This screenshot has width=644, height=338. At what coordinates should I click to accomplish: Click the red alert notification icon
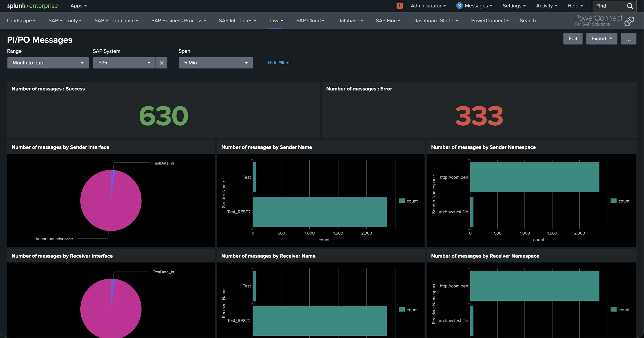click(399, 6)
